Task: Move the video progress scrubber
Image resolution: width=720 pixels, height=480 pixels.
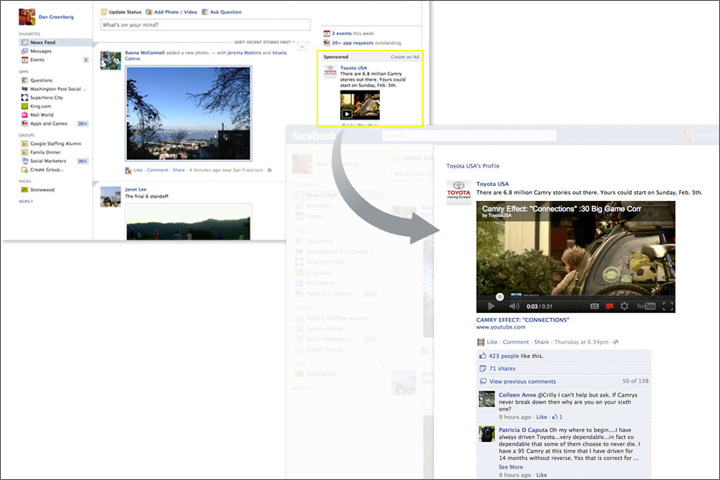Action: click(x=500, y=297)
